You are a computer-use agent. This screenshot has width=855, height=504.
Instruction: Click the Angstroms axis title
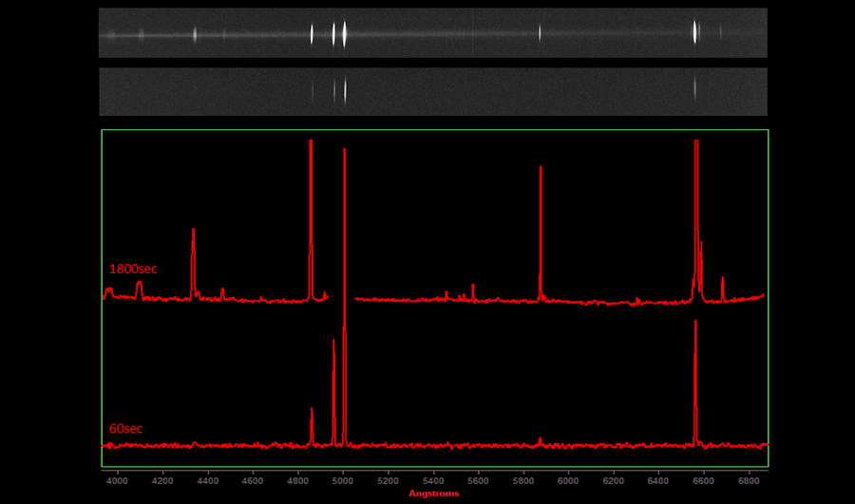434,494
